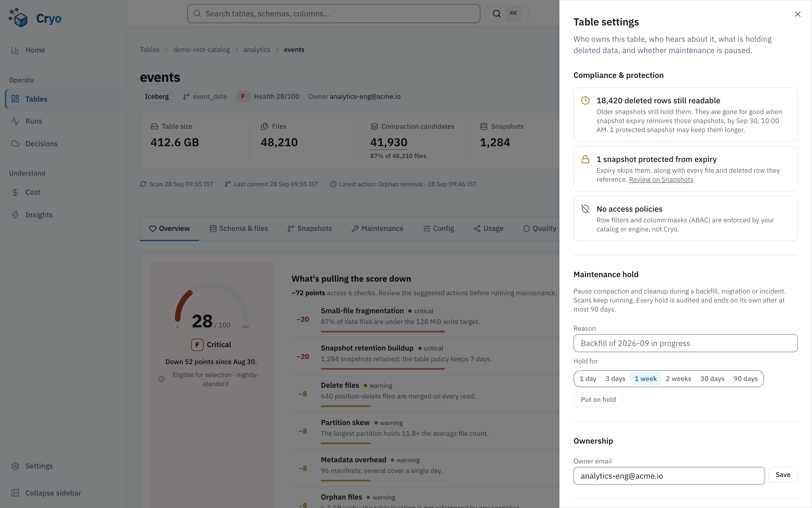Collapse the sidebar
Image resolution: width=812 pixels, height=508 pixels.
(63, 493)
